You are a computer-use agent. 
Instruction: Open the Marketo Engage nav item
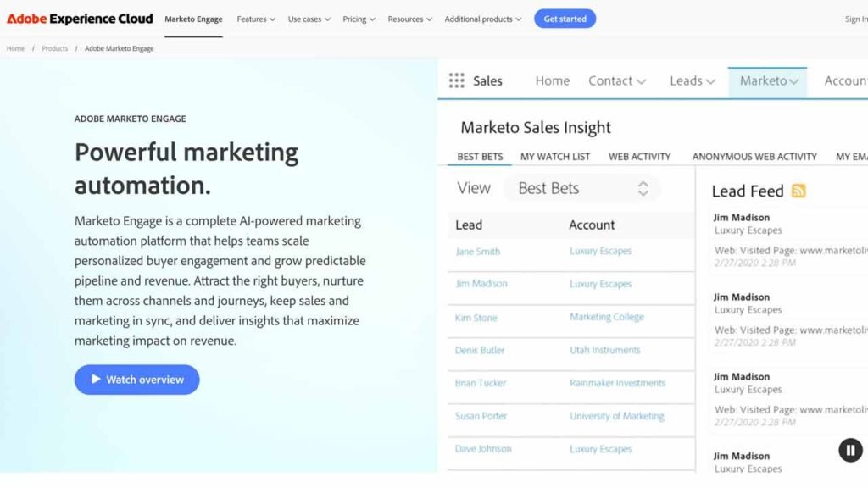pyautogui.click(x=194, y=19)
